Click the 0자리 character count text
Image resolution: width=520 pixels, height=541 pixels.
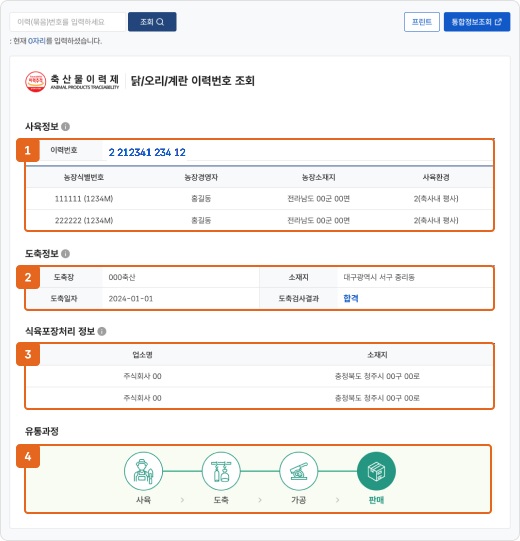pyautogui.click(x=37, y=41)
